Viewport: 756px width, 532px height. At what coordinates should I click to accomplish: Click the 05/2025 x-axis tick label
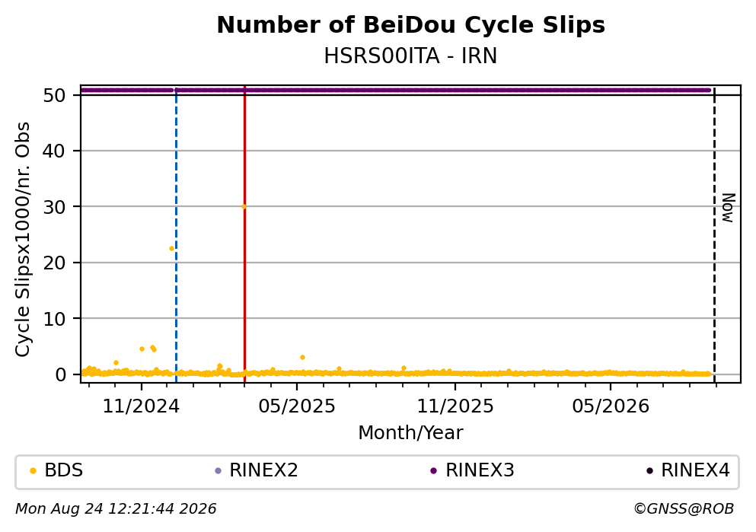[296, 406]
